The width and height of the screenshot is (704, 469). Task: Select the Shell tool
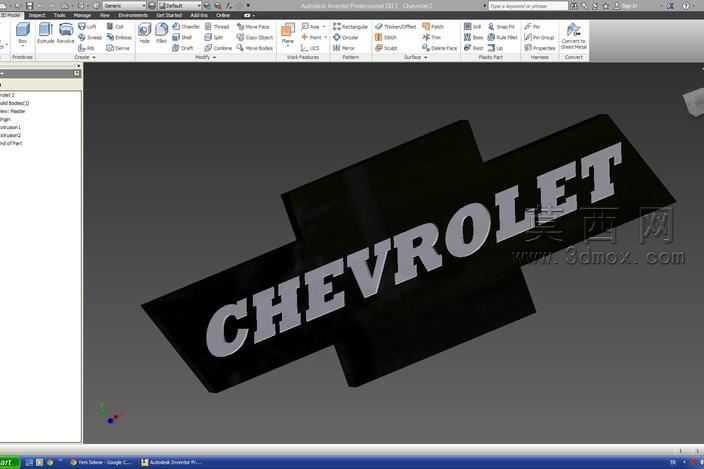[182, 37]
